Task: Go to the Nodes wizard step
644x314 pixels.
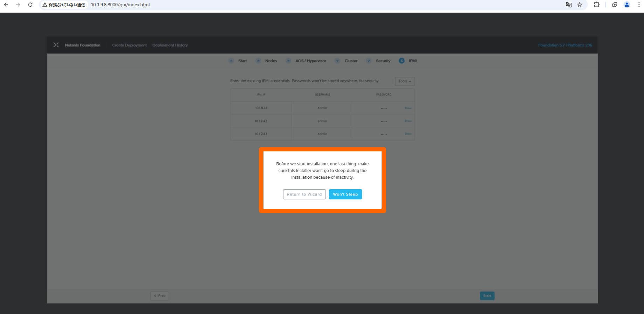Action: (x=270, y=61)
